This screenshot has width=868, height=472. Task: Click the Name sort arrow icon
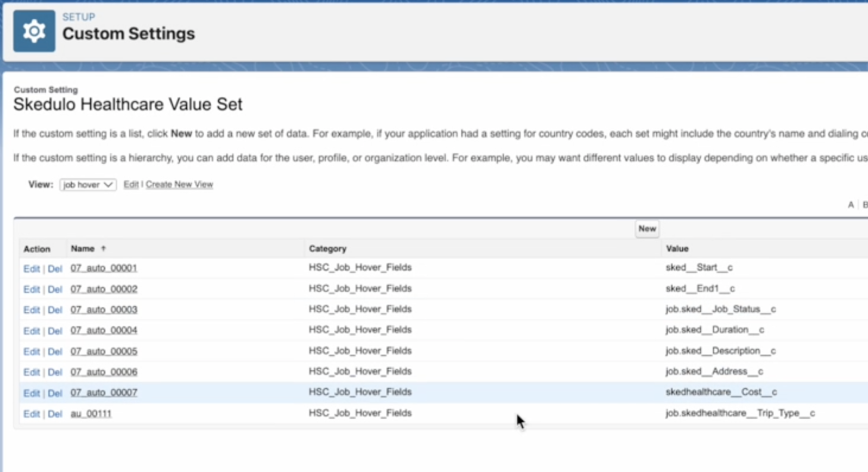pyautogui.click(x=104, y=248)
